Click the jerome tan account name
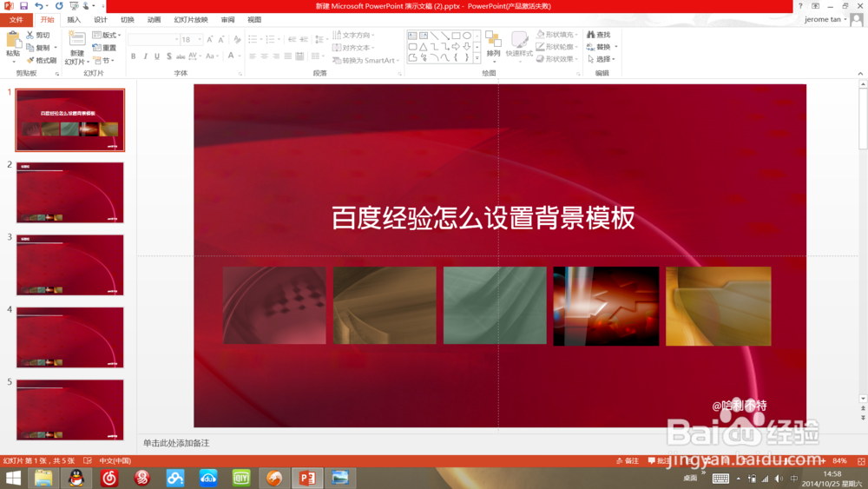Image resolution: width=868 pixels, height=489 pixels. tap(823, 19)
